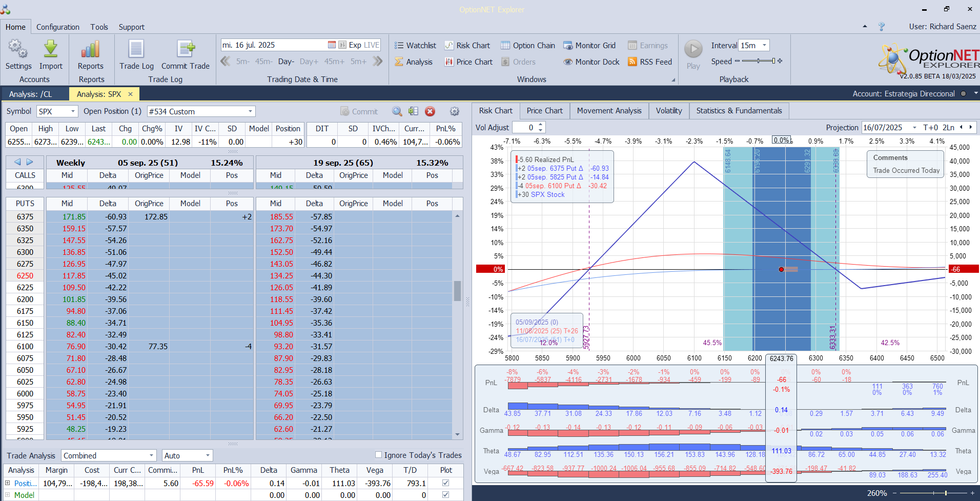980x501 pixels.
Task: Toggle Ignore Today's Trades checkbox
Action: click(378, 455)
